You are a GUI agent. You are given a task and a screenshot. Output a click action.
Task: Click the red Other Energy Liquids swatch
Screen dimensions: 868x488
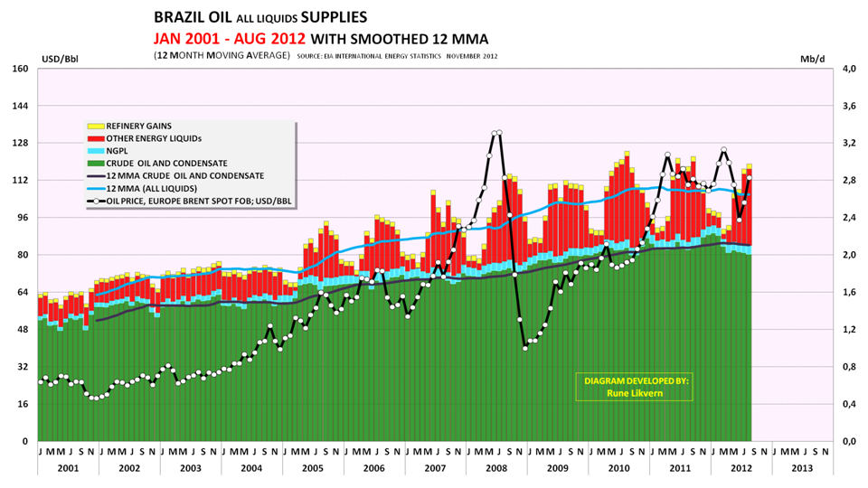pyautogui.click(x=96, y=138)
